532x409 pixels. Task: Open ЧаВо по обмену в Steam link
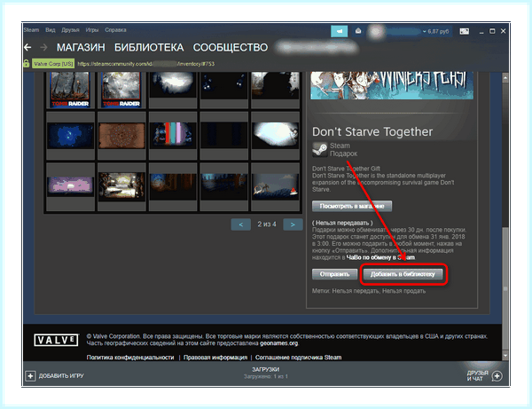click(380, 257)
